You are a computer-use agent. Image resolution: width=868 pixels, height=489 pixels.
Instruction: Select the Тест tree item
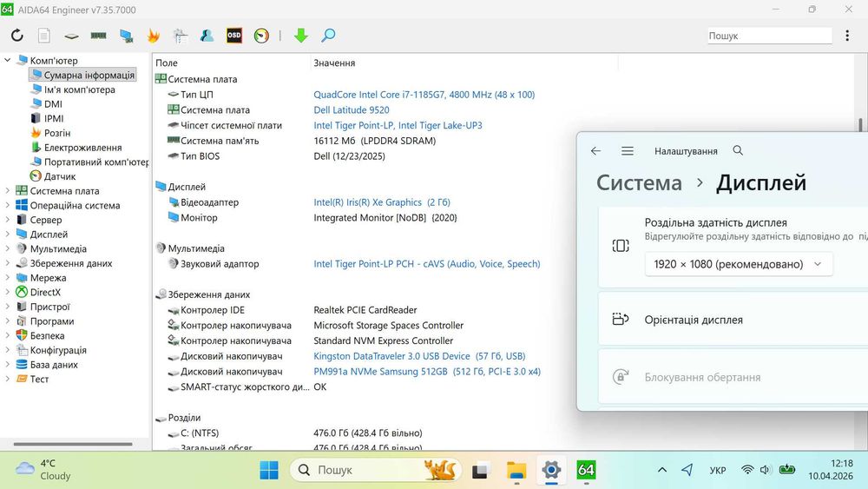click(x=39, y=379)
